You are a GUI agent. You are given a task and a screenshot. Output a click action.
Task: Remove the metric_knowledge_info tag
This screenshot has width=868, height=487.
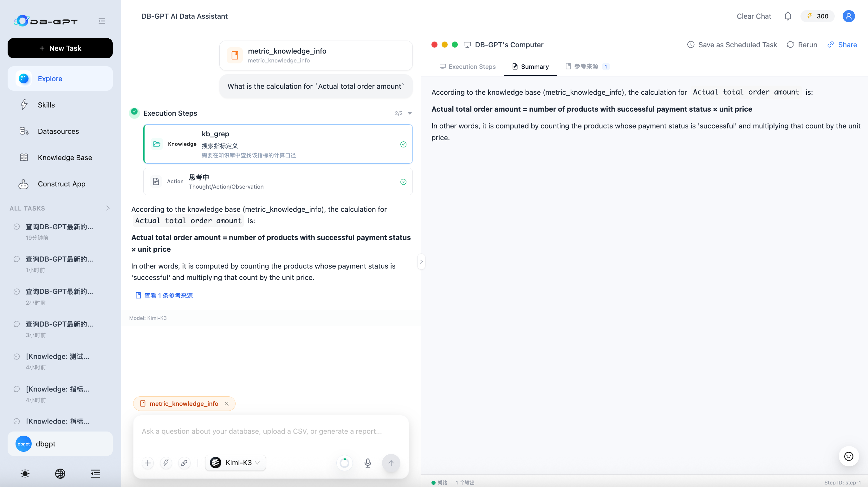[x=227, y=403]
